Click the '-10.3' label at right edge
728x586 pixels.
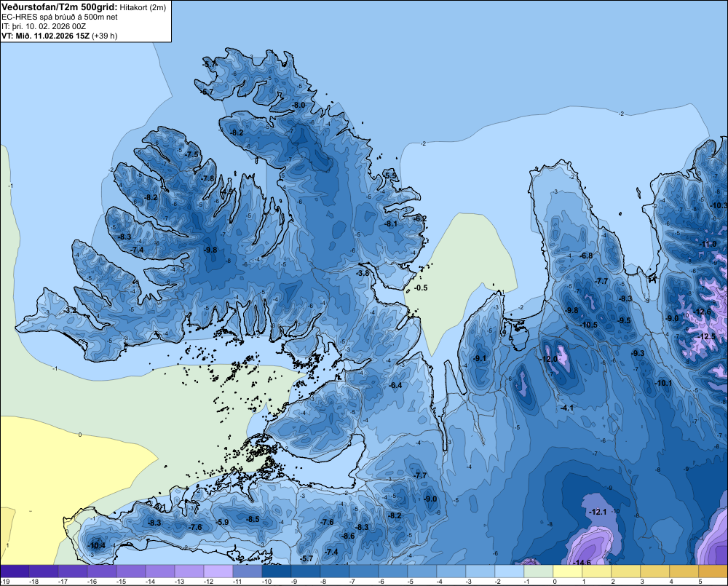[719, 205]
